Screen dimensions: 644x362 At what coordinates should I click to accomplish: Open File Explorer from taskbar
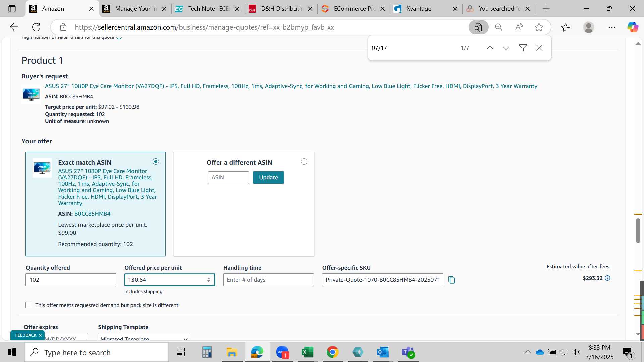pyautogui.click(x=232, y=352)
